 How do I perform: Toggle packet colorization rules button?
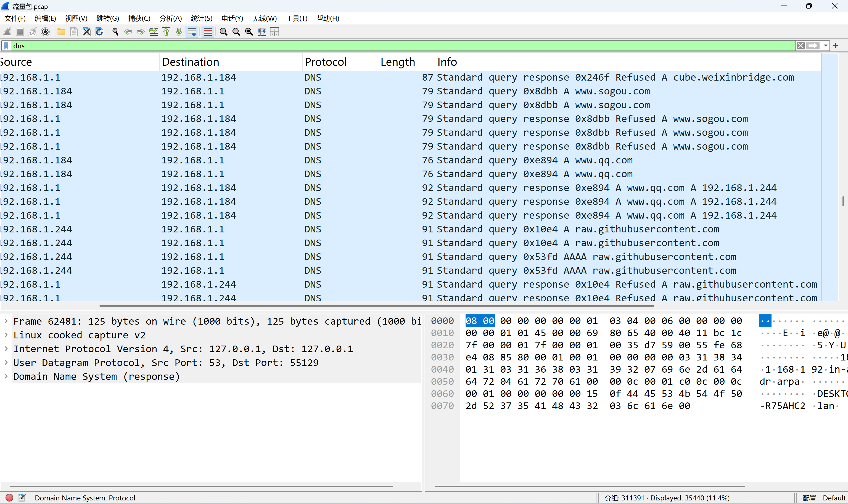[208, 32]
